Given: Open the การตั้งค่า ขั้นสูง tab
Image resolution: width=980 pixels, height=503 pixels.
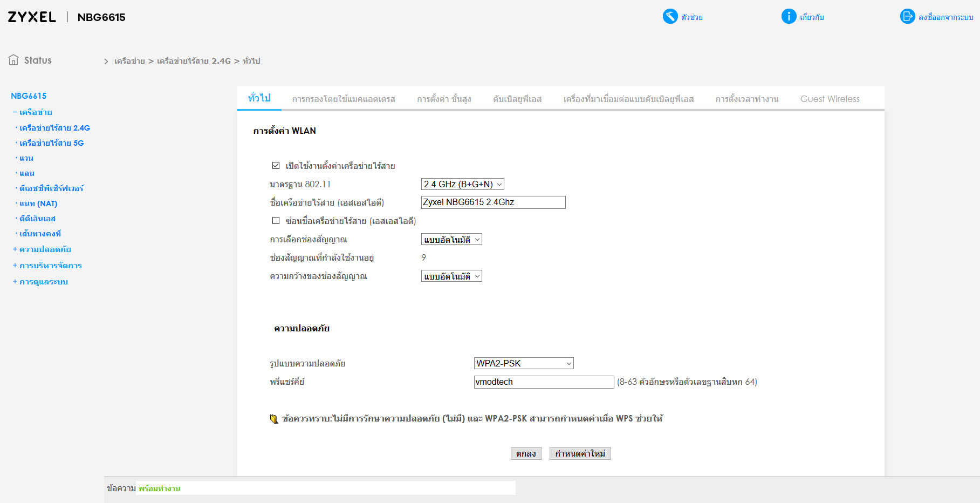Looking at the screenshot, I should [x=444, y=99].
